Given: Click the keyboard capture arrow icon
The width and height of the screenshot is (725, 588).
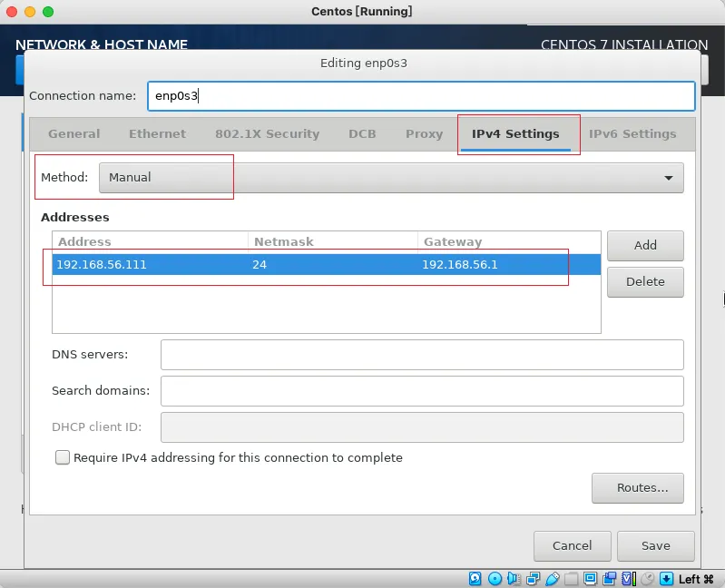Looking at the screenshot, I should click(x=666, y=579).
